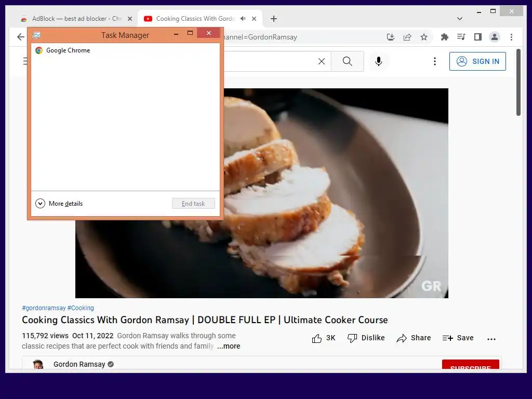Open more actions ellipsis under video
532x399 pixels.
click(x=491, y=339)
